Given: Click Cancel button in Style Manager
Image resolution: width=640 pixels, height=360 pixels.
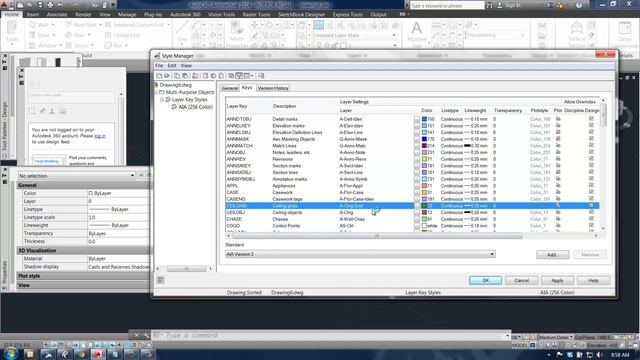Looking at the screenshot, I should click(x=521, y=280).
